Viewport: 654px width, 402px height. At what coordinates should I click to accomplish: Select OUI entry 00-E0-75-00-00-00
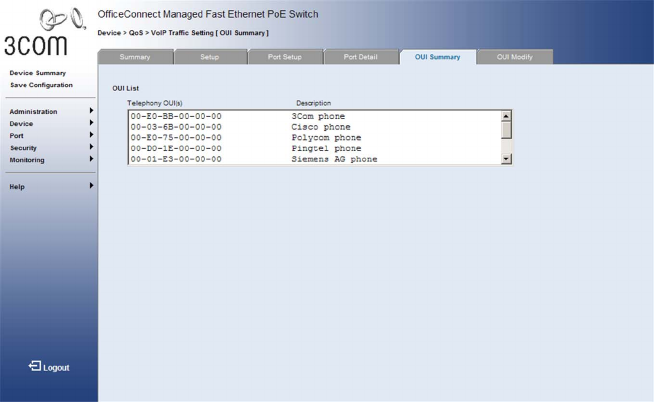coord(176,138)
